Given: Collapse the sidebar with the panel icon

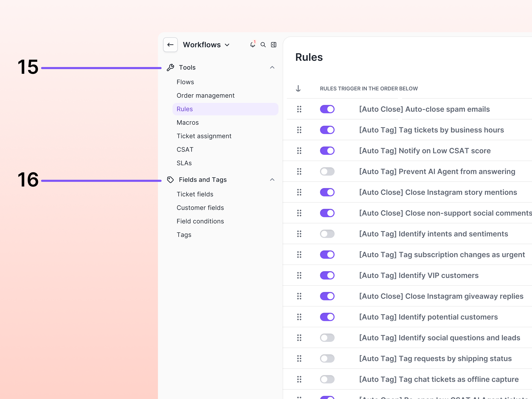Looking at the screenshot, I should coord(273,45).
